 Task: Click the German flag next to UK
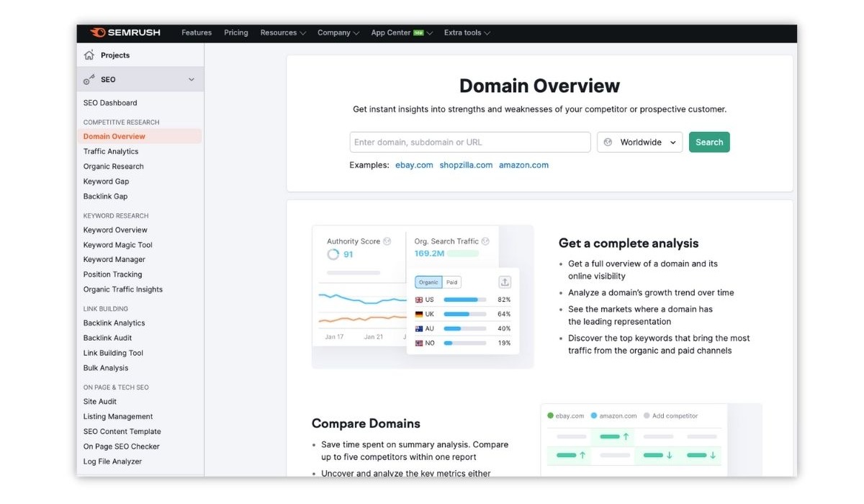click(419, 314)
